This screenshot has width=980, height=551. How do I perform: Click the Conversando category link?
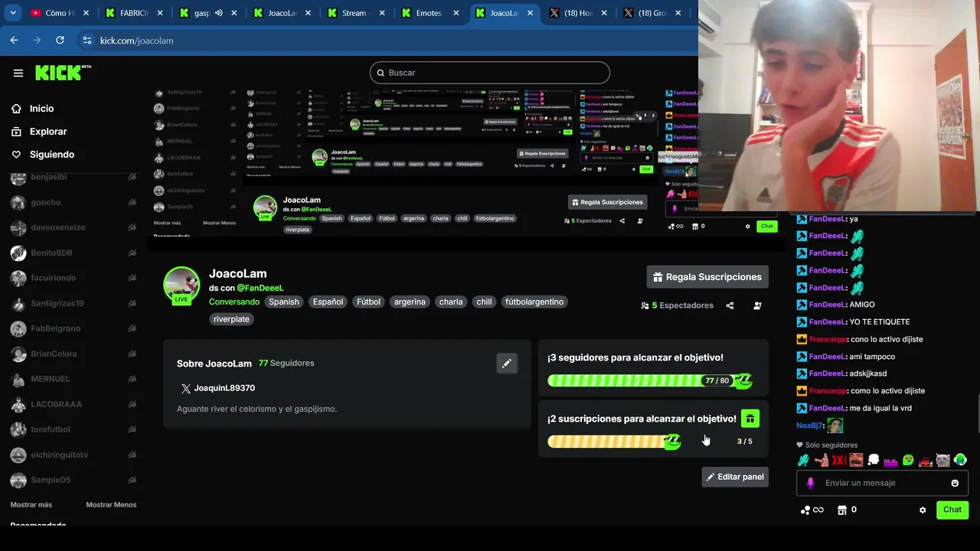(x=234, y=302)
